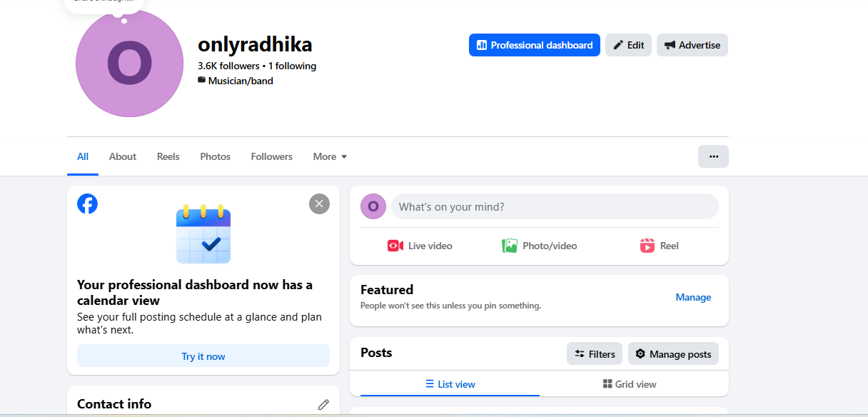The width and height of the screenshot is (868, 417).
Task: Click the calendar view announcement headline
Action: click(x=195, y=293)
